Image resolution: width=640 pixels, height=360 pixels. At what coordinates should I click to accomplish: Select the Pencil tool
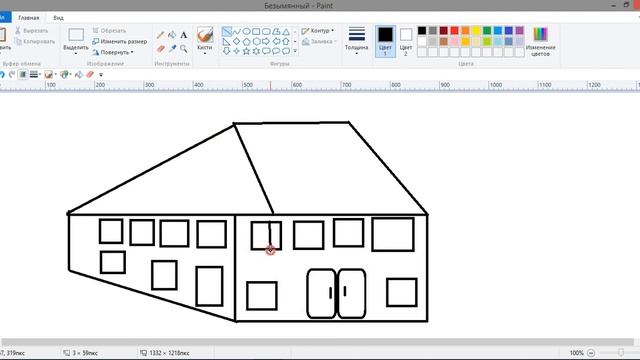tap(160, 36)
